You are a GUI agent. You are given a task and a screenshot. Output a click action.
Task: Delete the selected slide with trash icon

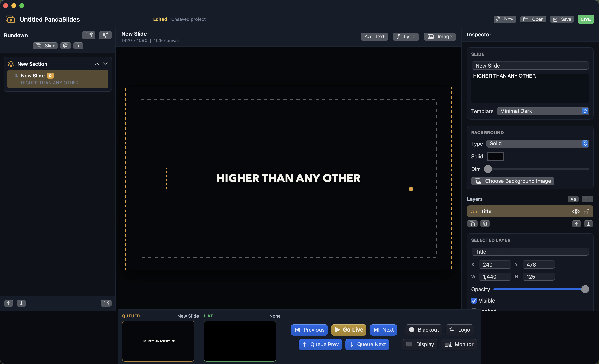[x=78, y=46]
